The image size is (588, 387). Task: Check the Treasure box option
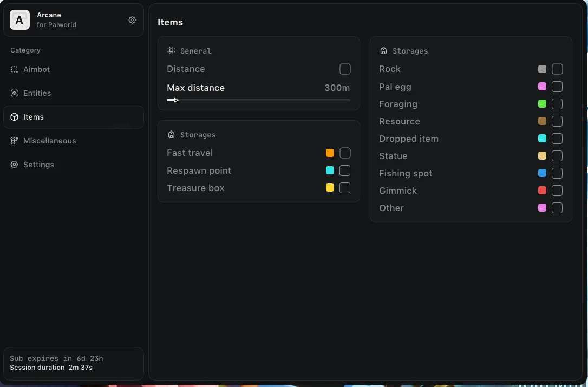click(345, 188)
